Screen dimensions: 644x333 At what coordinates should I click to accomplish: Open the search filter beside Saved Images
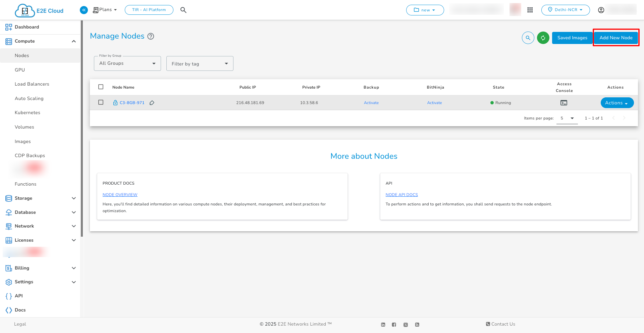point(528,38)
